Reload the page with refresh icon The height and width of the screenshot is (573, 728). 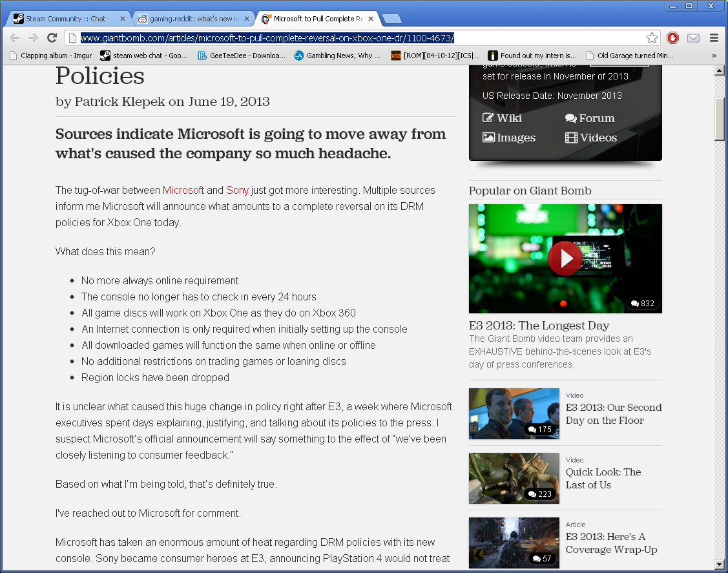coord(52,38)
